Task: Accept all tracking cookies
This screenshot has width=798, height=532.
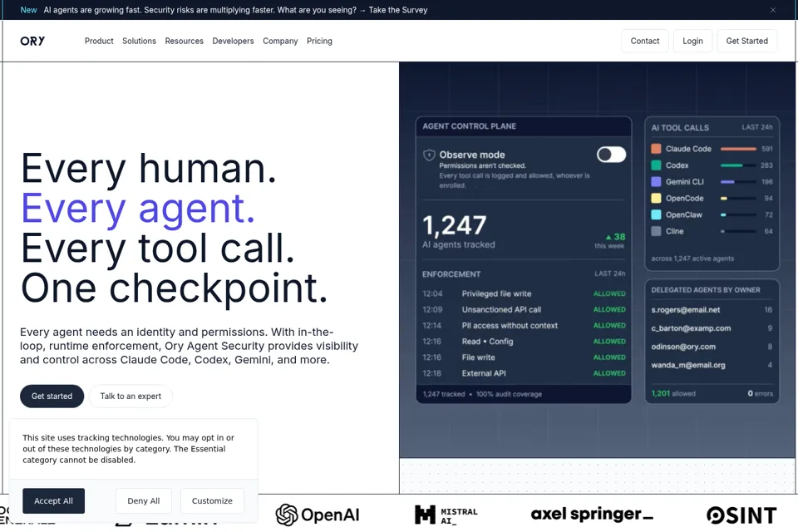Action: tap(53, 501)
